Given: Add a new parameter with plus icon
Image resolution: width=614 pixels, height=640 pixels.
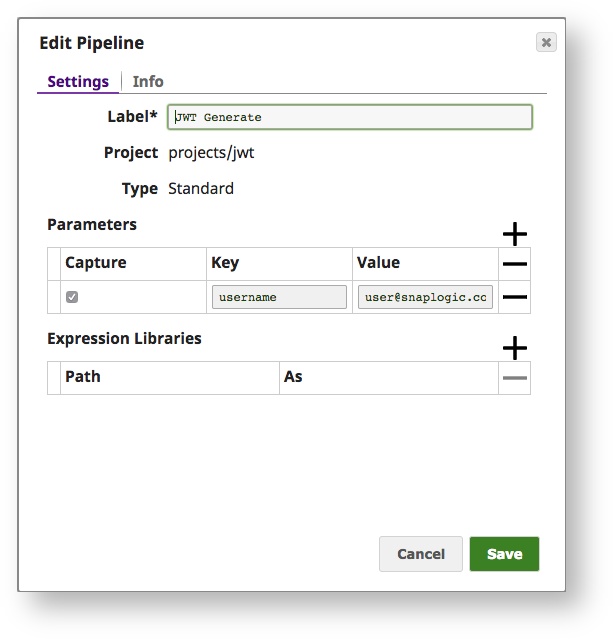Looking at the screenshot, I should point(514,234).
